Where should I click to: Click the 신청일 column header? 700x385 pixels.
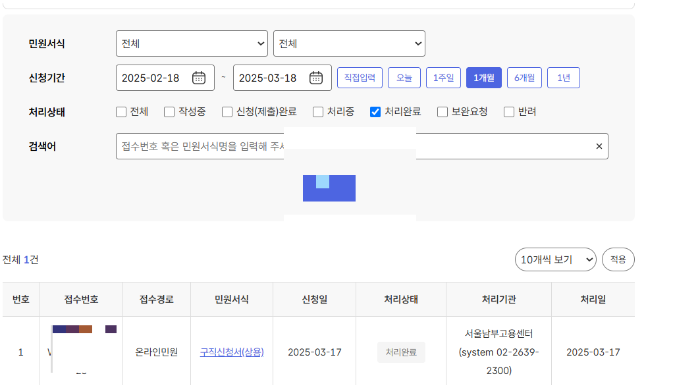click(314, 299)
